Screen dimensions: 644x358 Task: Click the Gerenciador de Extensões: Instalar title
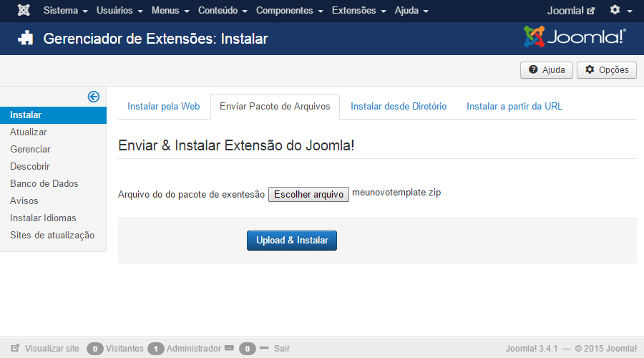(156, 39)
